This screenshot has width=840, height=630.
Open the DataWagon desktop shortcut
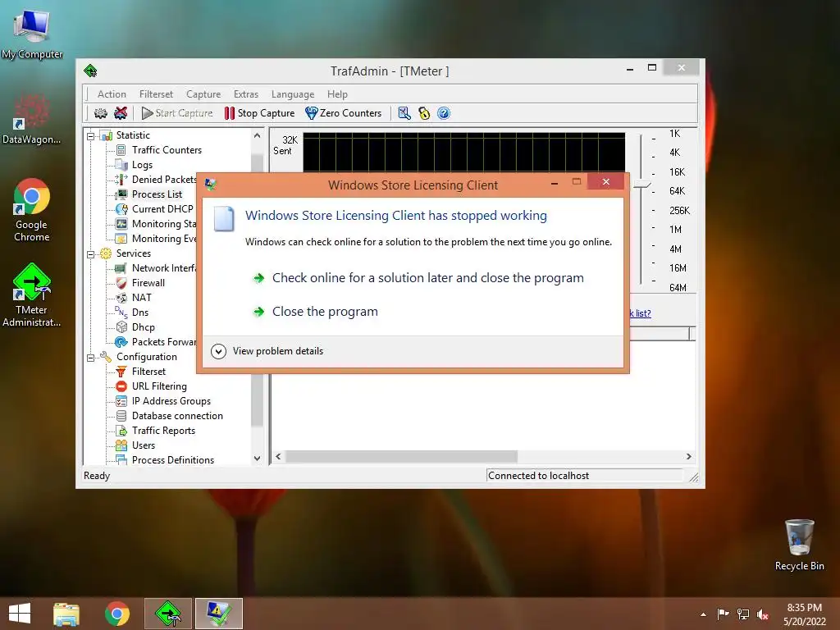(x=31, y=119)
